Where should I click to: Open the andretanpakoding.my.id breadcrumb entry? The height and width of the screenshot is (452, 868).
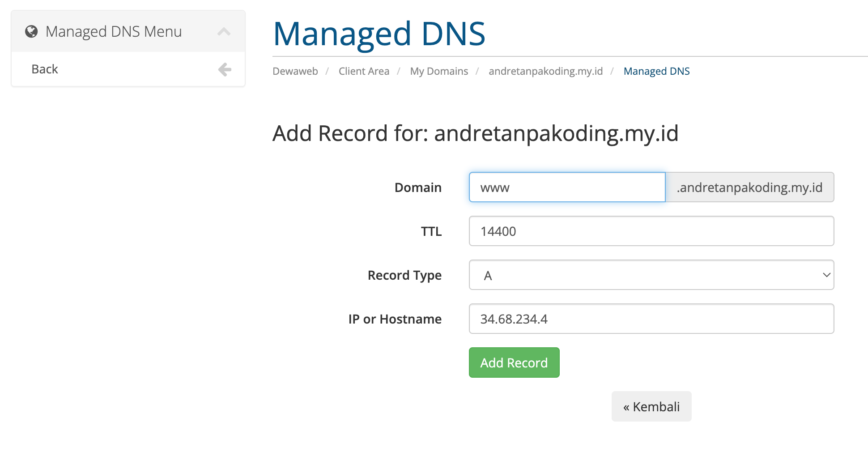tap(545, 71)
